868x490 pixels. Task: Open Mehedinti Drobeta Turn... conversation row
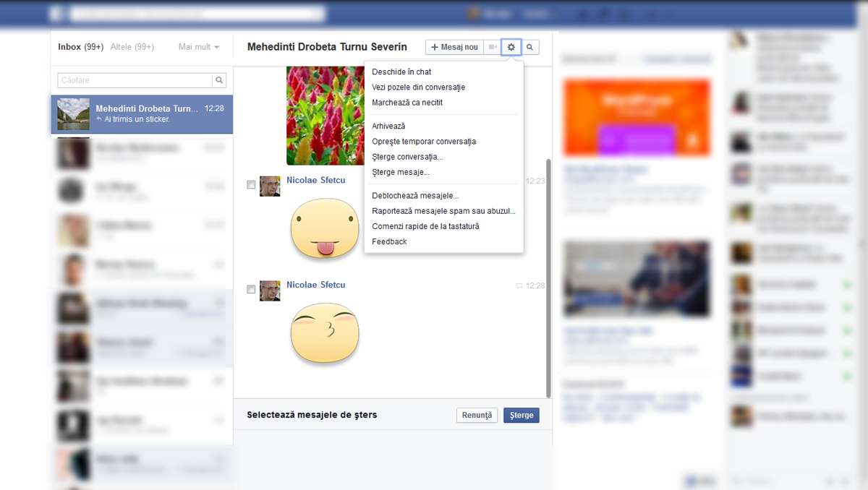tap(142, 114)
